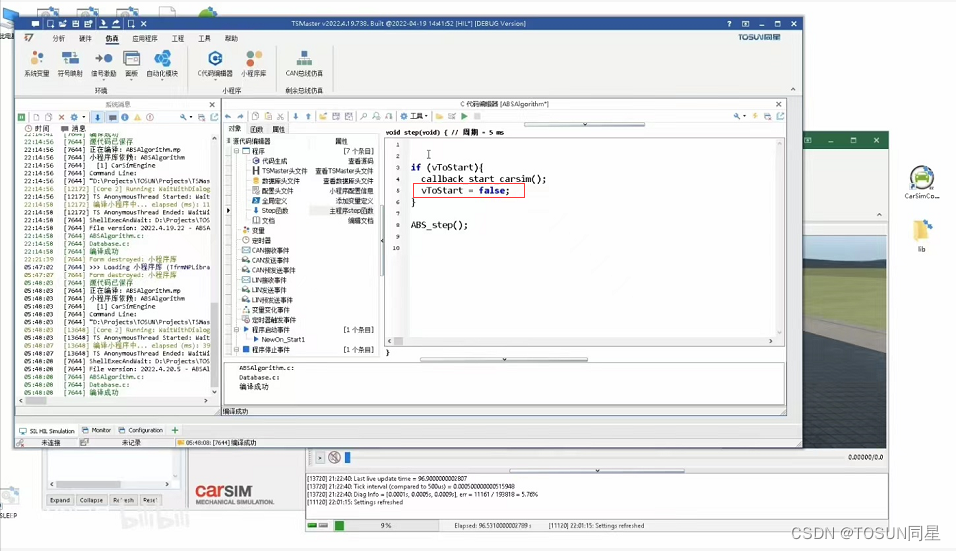956x551 pixels.
Task: Toggle red error message filter
Action: 150,117
